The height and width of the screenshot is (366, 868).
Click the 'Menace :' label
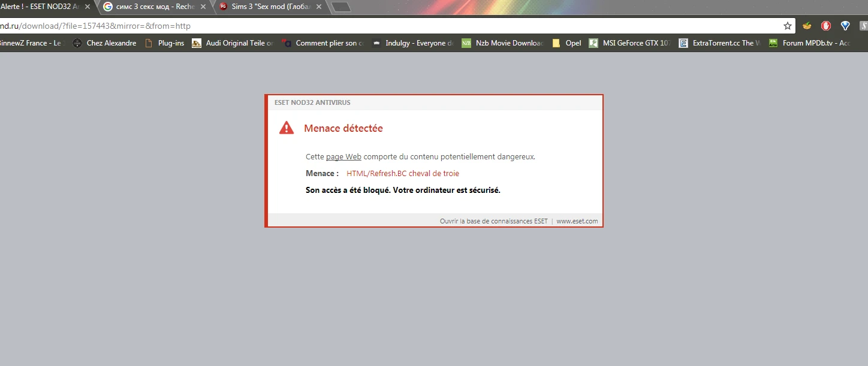tap(322, 174)
